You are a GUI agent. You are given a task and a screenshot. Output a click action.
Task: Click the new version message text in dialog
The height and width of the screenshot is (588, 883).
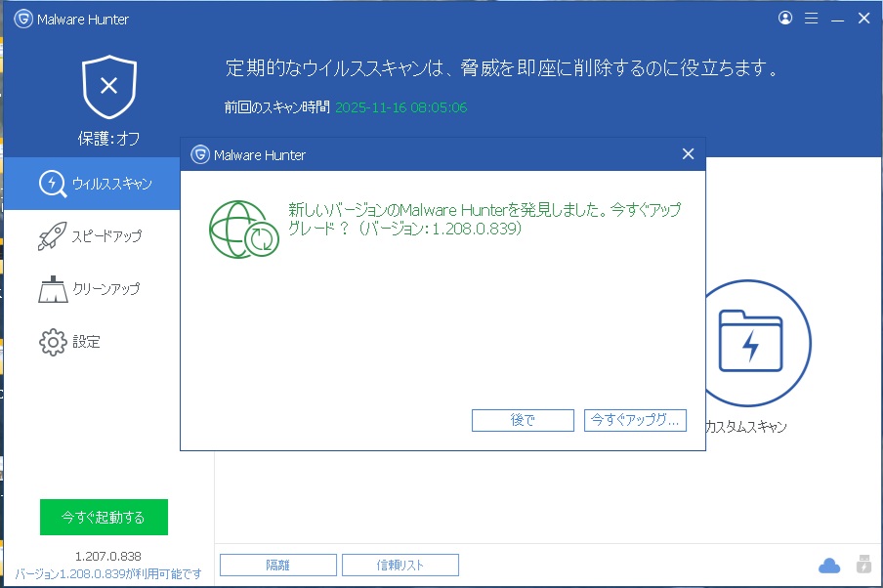pyautogui.click(x=484, y=219)
